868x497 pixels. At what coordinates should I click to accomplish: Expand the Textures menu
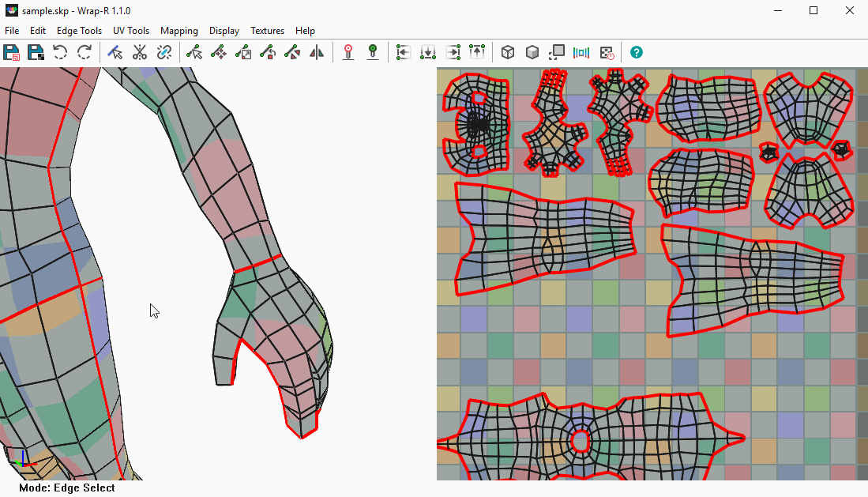pyautogui.click(x=267, y=31)
